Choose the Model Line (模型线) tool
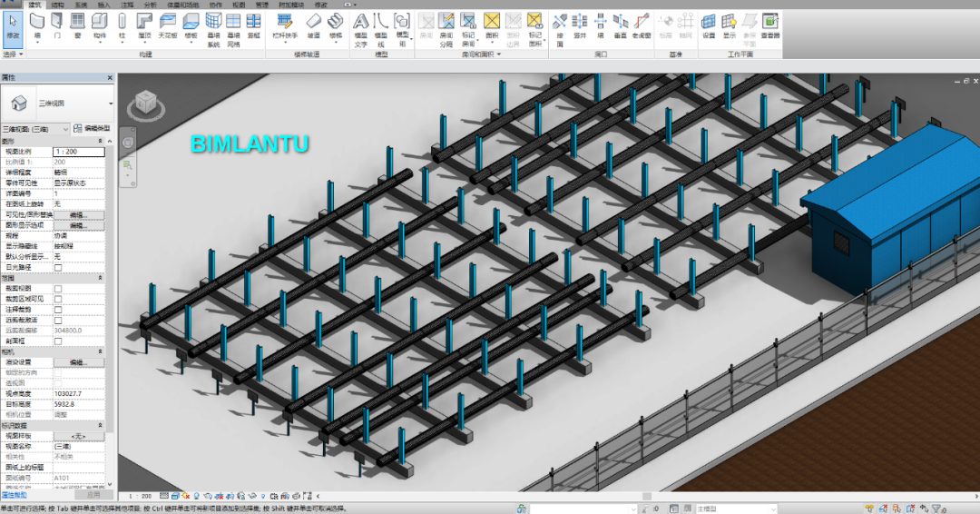The image size is (980, 514). click(x=380, y=30)
